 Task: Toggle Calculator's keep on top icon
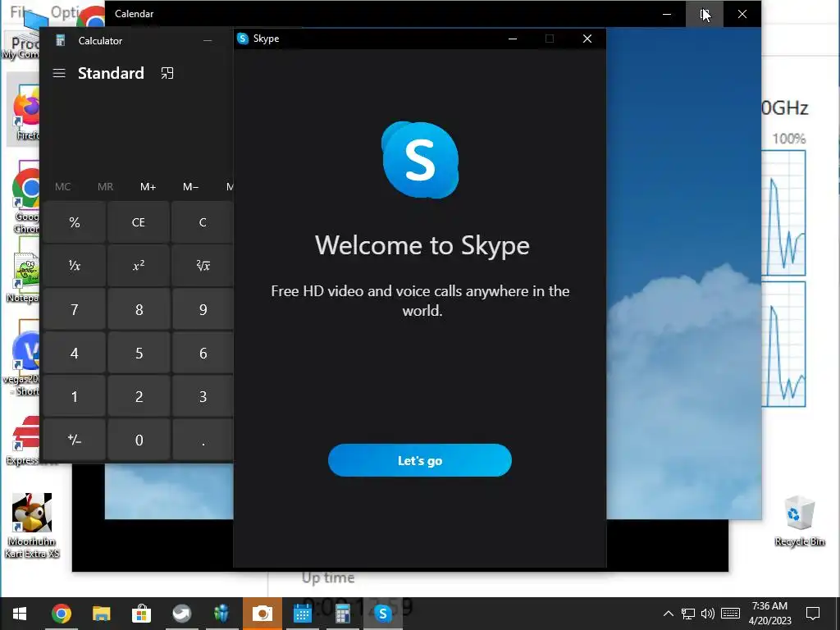tap(167, 73)
